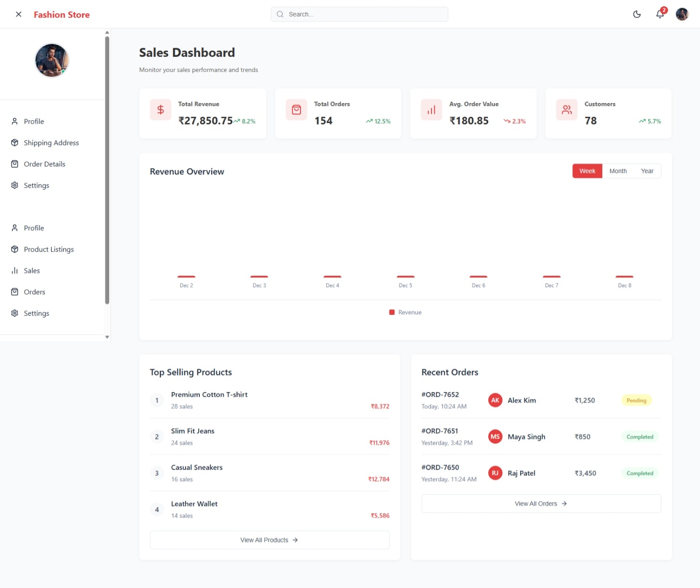
Task: Click the "Dec 3" axis label
Action: (x=259, y=286)
